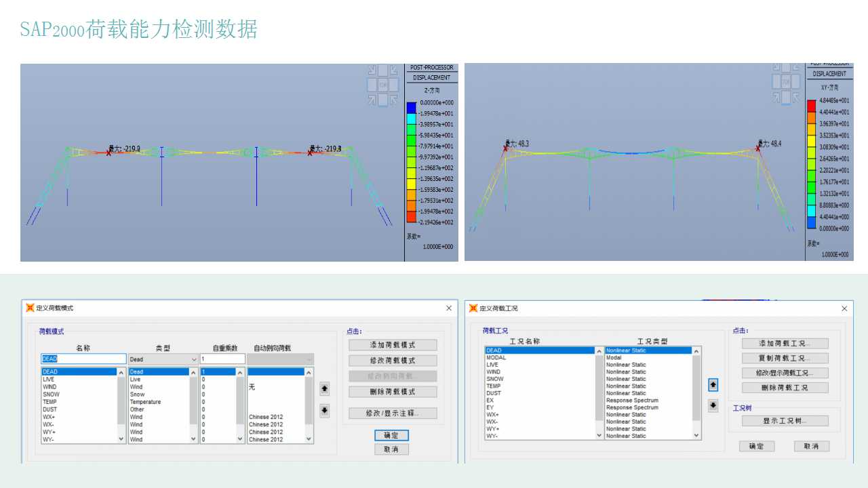Click 自重乘数 input field showing 1
This screenshot has width=868, height=488.
[x=222, y=359]
